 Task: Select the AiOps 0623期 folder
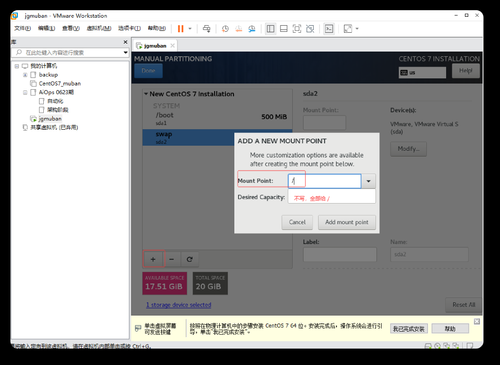coord(56,92)
